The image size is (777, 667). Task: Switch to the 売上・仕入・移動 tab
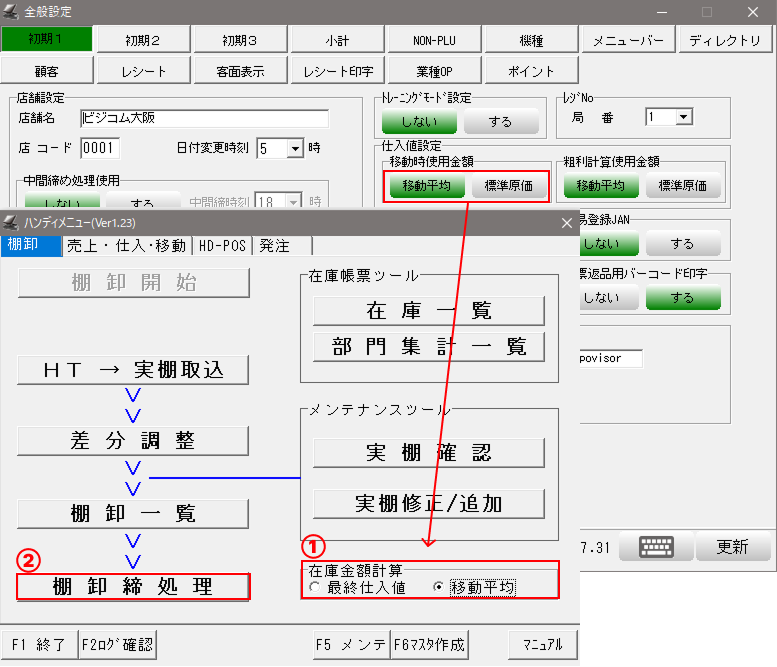pos(127,245)
